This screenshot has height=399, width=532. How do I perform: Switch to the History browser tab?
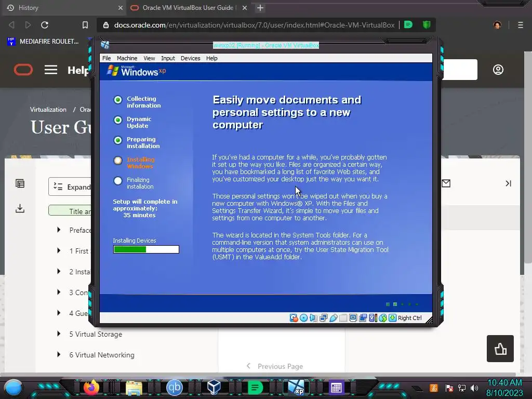click(x=63, y=7)
